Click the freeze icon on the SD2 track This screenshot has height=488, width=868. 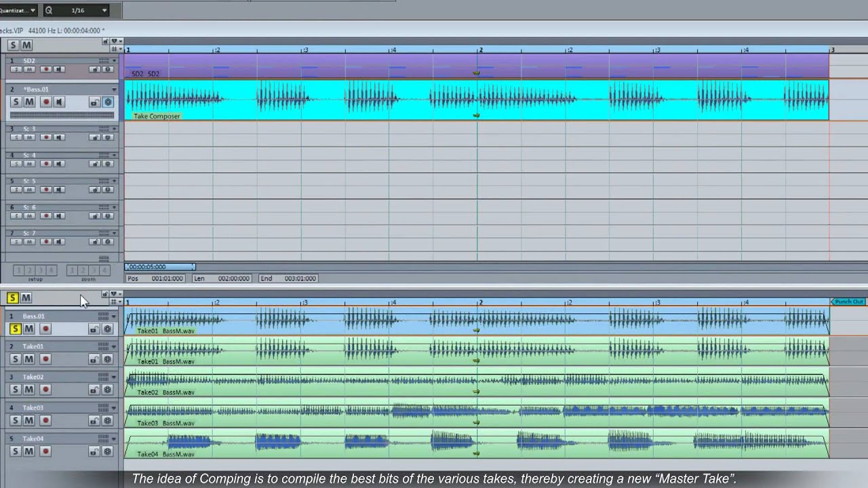click(x=107, y=69)
